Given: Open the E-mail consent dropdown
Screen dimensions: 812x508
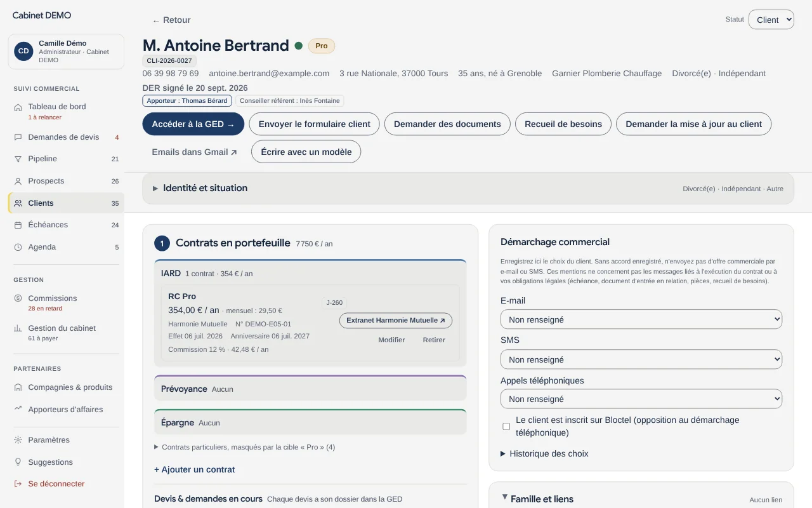Looking at the screenshot, I should pos(641,319).
